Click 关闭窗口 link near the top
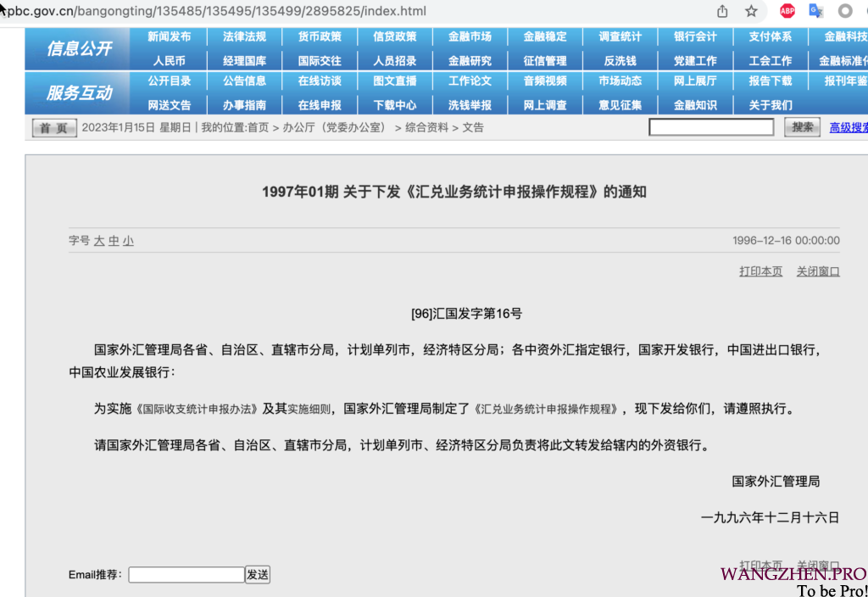Image resolution: width=868 pixels, height=597 pixels. tap(817, 271)
